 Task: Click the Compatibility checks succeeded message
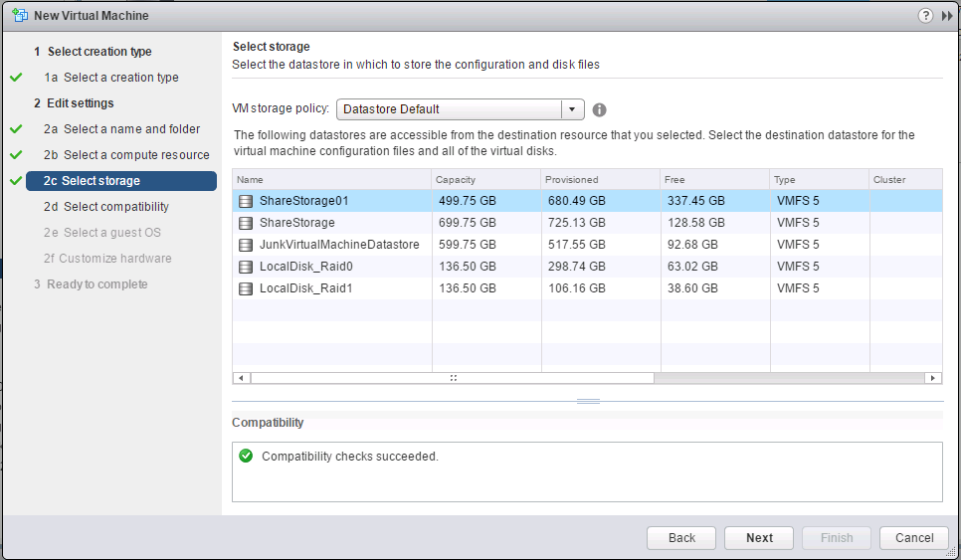coord(350,457)
